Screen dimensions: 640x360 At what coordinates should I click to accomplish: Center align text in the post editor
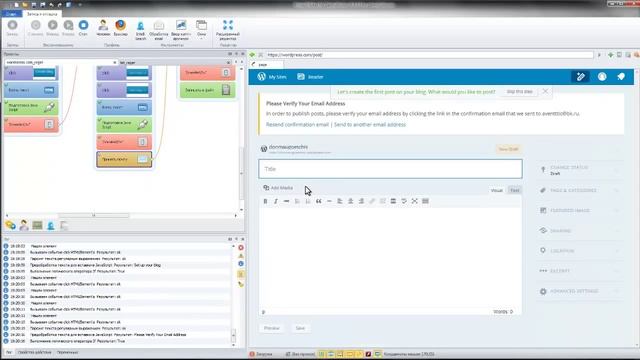point(350,201)
